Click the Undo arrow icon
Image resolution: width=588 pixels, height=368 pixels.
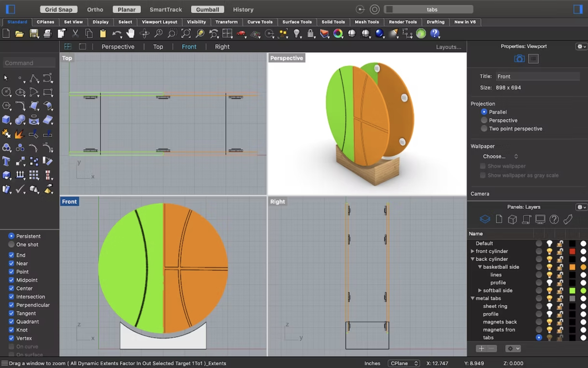pos(117,34)
